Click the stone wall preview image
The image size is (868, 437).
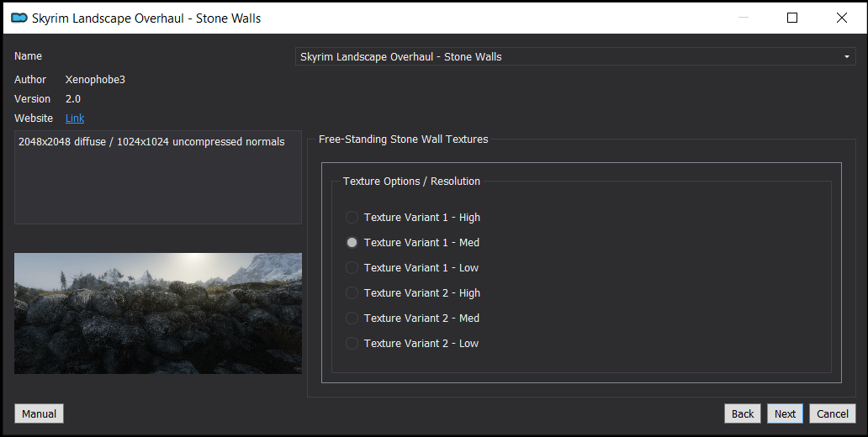(158, 313)
